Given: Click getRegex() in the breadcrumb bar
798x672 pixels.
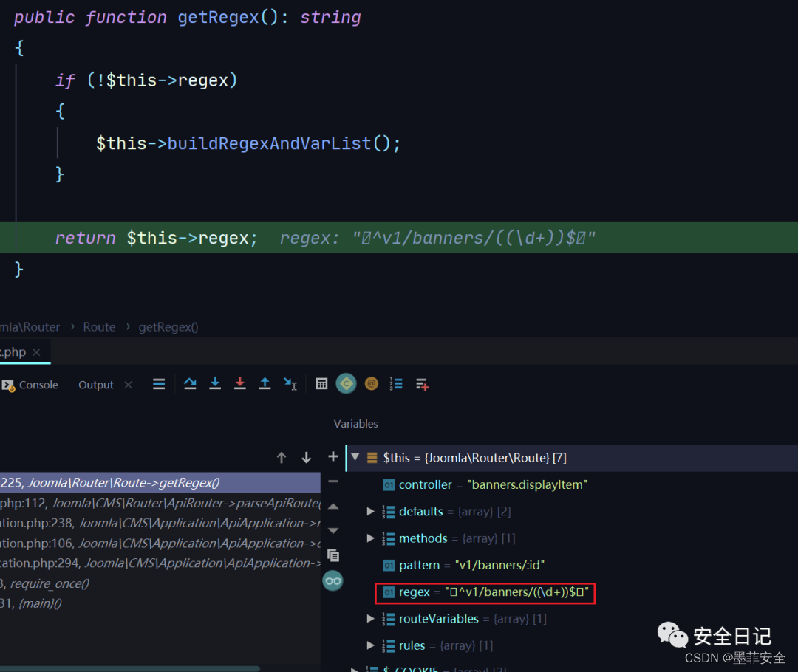Looking at the screenshot, I should coord(168,327).
